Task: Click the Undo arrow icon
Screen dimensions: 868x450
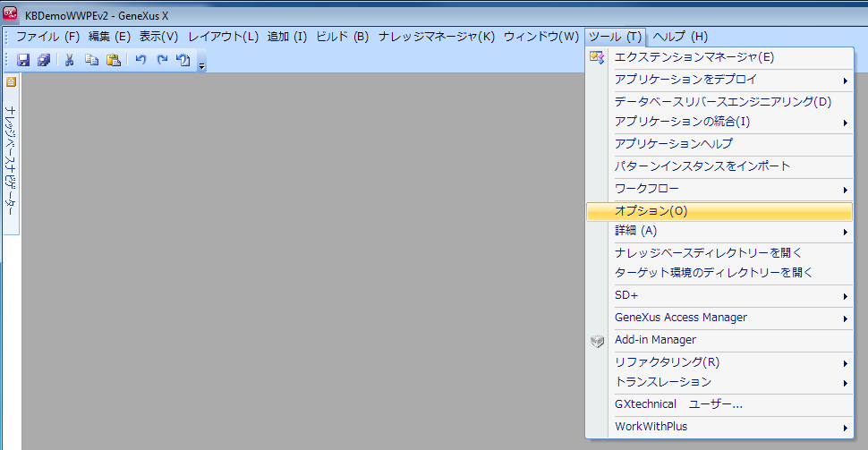Action: point(140,60)
